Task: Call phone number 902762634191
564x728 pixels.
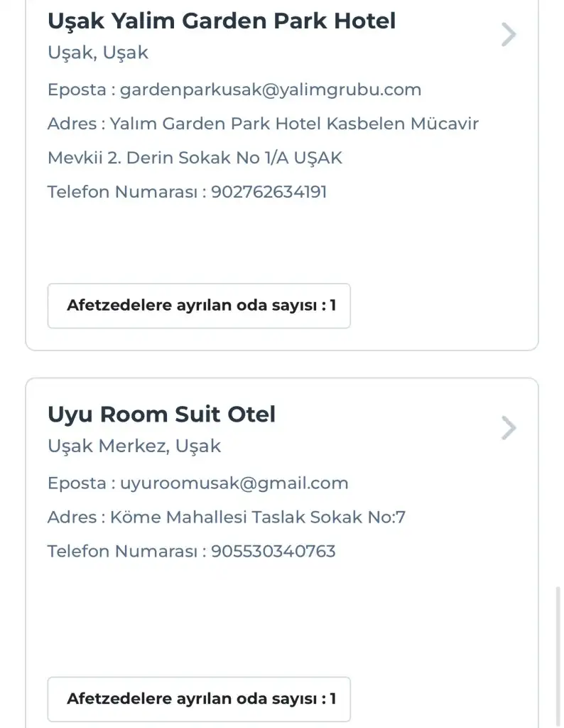Action: (269, 192)
